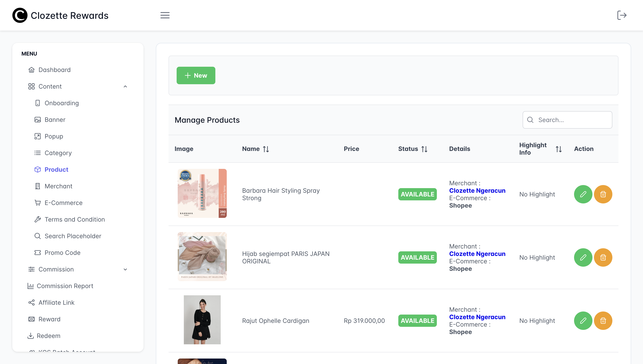Viewport: 643px width, 364px height.
Task: Expand the Commission menu section
Action: pyautogui.click(x=125, y=269)
